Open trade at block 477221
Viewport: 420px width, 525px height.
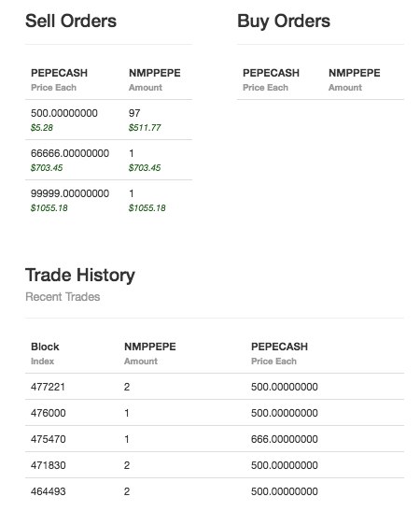[215, 387]
